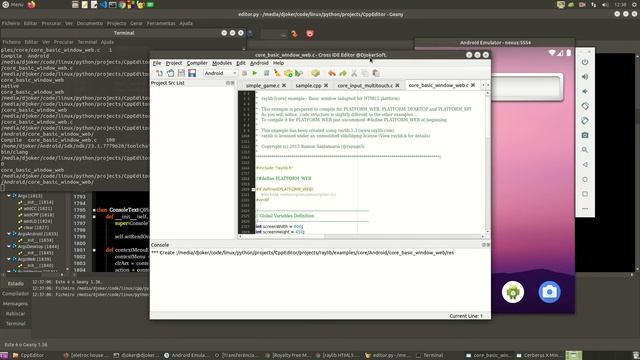Click the fold marker on Geany line 1801
The width and height of the screenshot is (640, 360).
[x=94, y=250]
